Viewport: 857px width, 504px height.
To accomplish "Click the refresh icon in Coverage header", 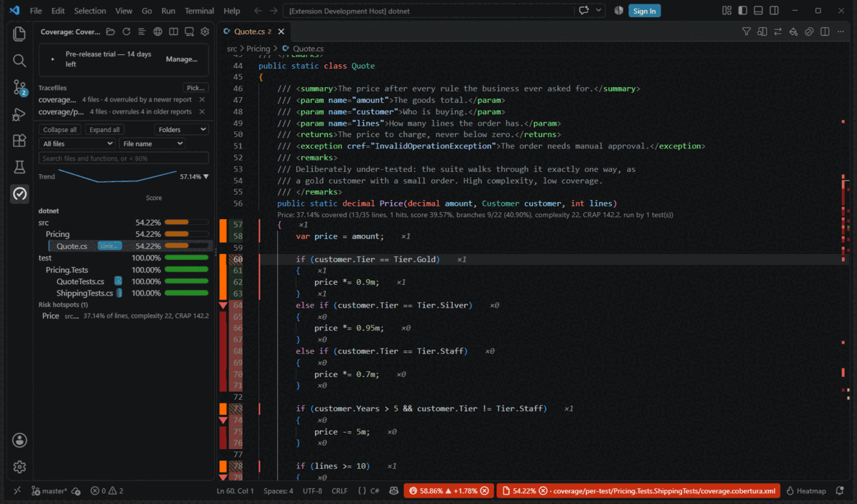I will coord(126,31).
